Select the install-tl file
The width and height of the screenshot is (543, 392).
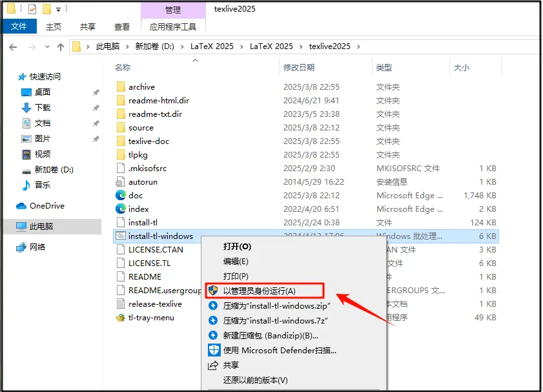coord(143,222)
